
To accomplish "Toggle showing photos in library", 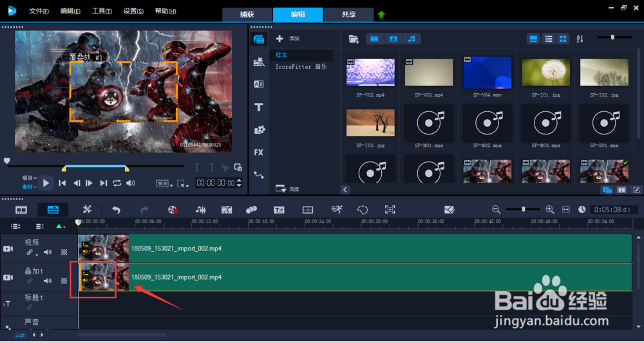I will pos(393,39).
